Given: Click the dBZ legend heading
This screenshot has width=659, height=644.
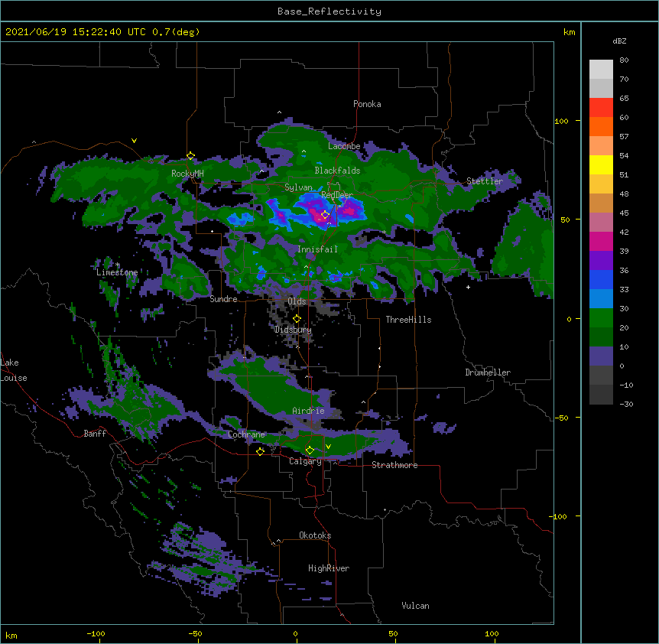Looking at the screenshot, I should (619, 41).
